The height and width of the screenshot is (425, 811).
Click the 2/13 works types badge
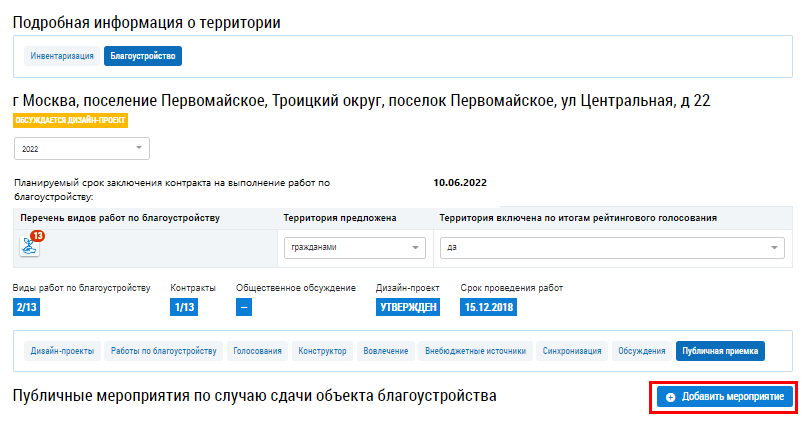[26, 307]
